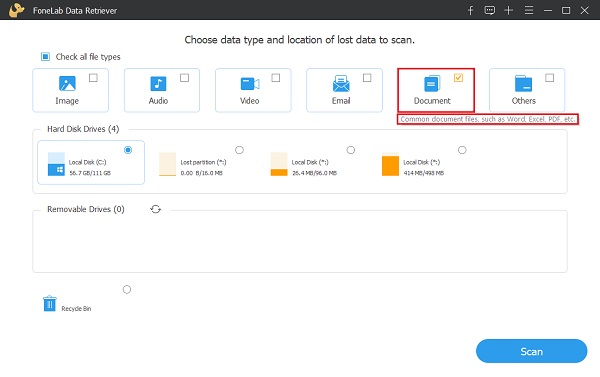Select the Local Disk (C:) radio button
The height and width of the screenshot is (377, 600).
coord(128,150)
